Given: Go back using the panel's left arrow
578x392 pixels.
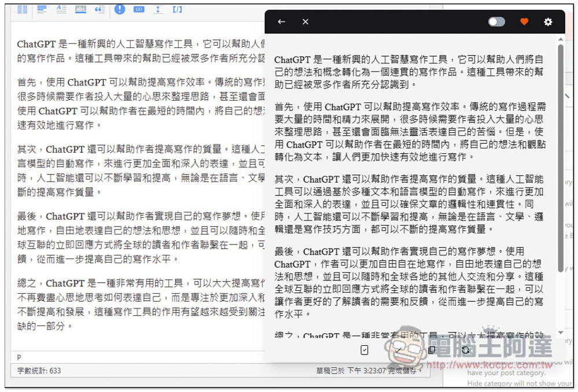Looking at the screenshot, I should tap(281, 22).
